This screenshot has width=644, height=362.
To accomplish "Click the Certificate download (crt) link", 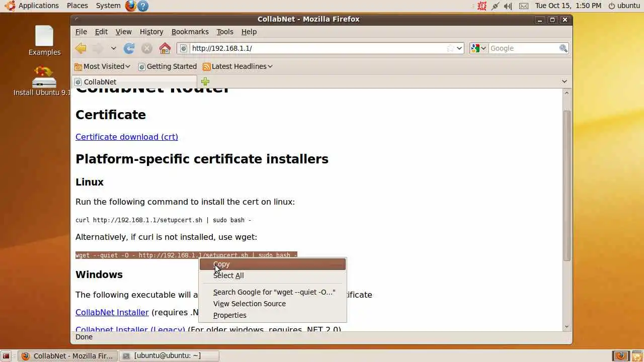I will point(127,137).
